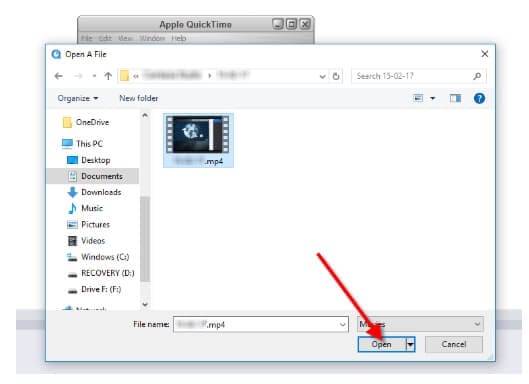Click the Videos film icon
This screenshot has width=529, height=384.
72,241
